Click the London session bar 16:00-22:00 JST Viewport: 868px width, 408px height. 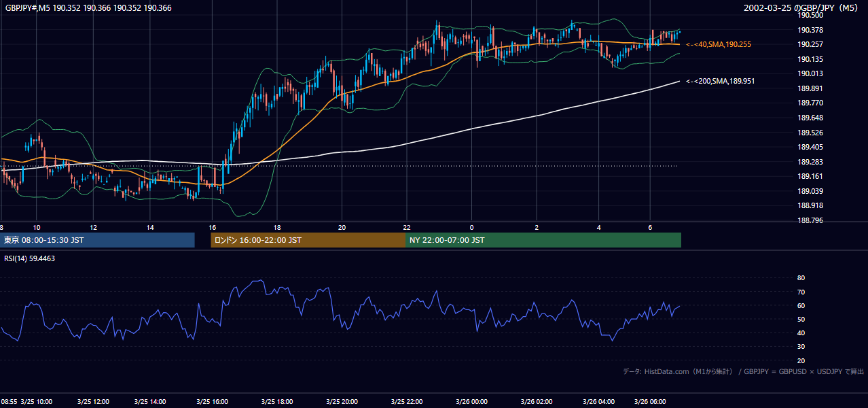308,240
